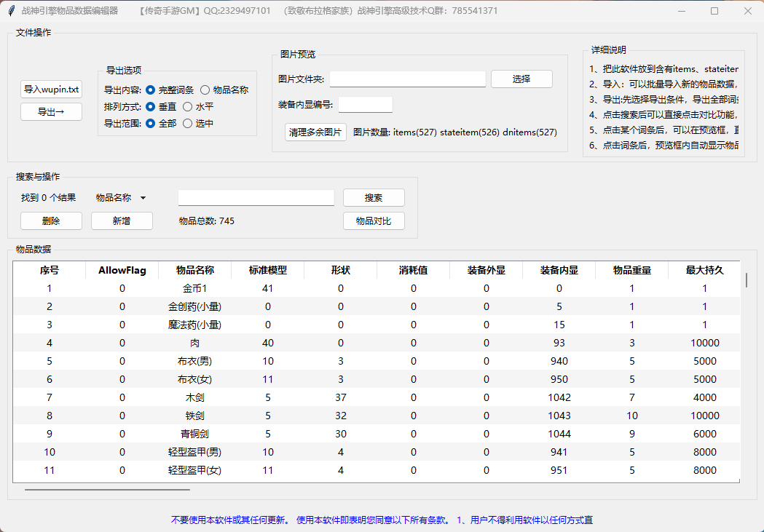764x532 pixels.
Task: Click the 装备内显 column header
Action: pyautogui.click(x=559, y=270)
